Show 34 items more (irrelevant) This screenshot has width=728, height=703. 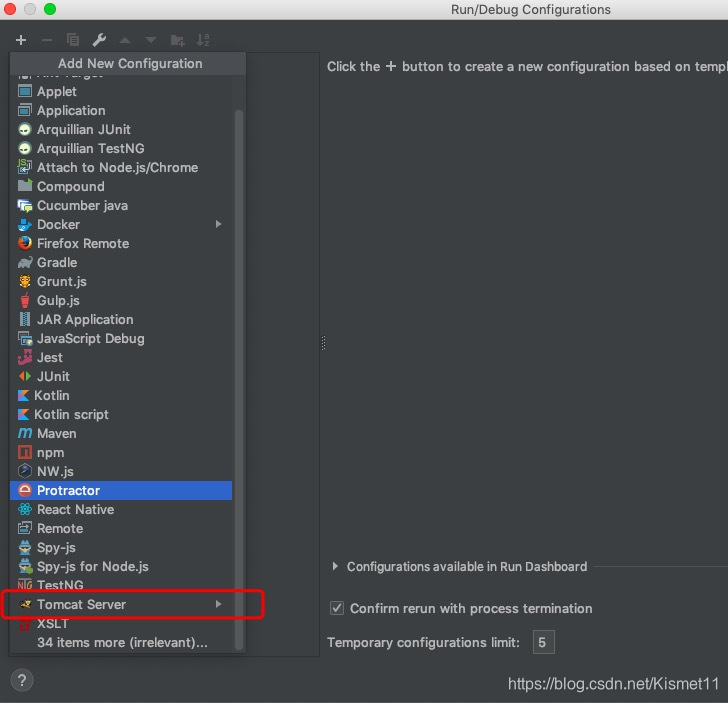[122, 643]
